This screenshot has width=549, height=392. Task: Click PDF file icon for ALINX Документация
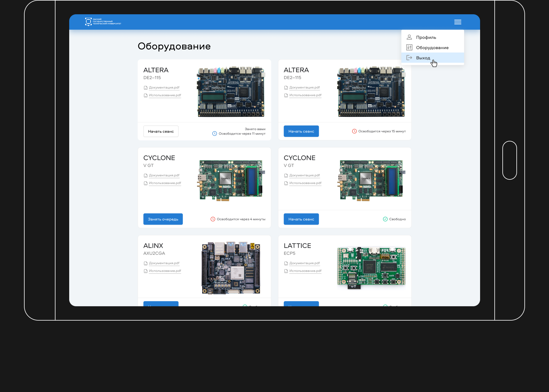click(146, 263)
